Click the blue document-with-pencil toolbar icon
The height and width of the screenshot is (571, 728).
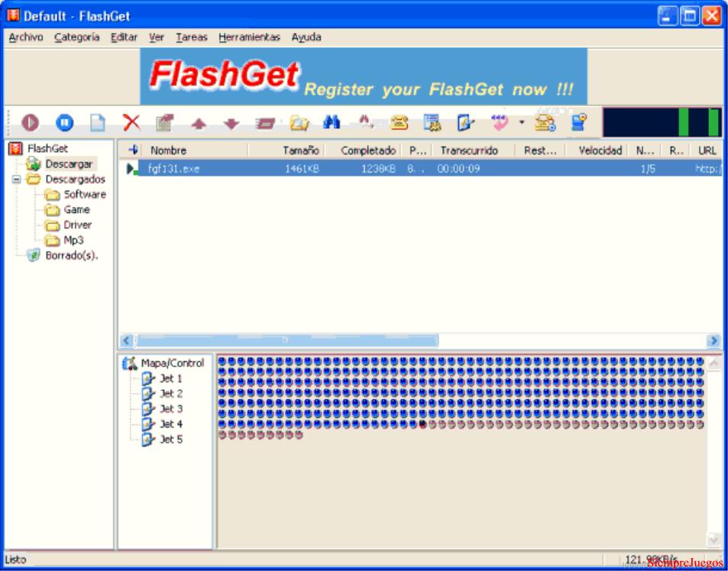coord(466,123)
